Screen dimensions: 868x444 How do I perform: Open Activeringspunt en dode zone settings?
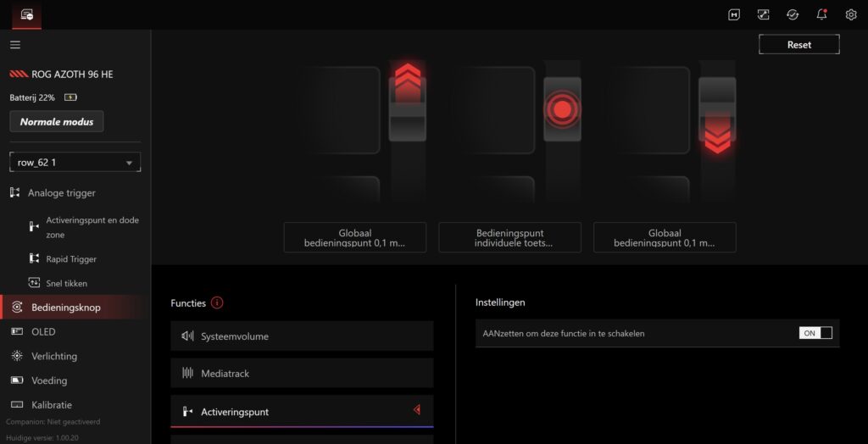[92, 227]
